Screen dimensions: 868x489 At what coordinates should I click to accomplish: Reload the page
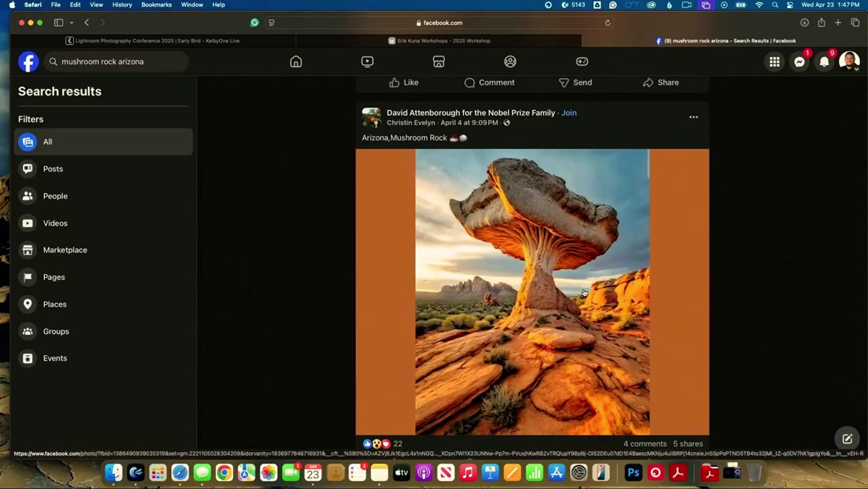[608, 22]
